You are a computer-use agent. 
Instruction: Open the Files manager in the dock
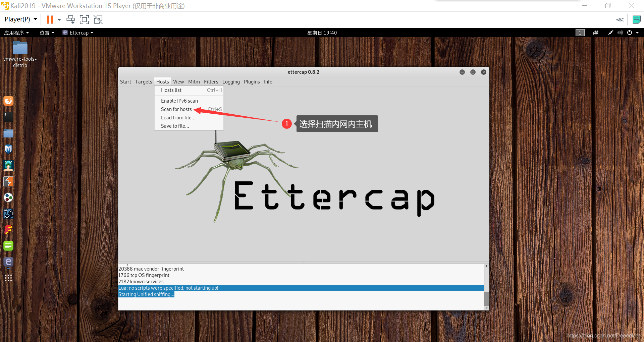[x=8, y=133]
